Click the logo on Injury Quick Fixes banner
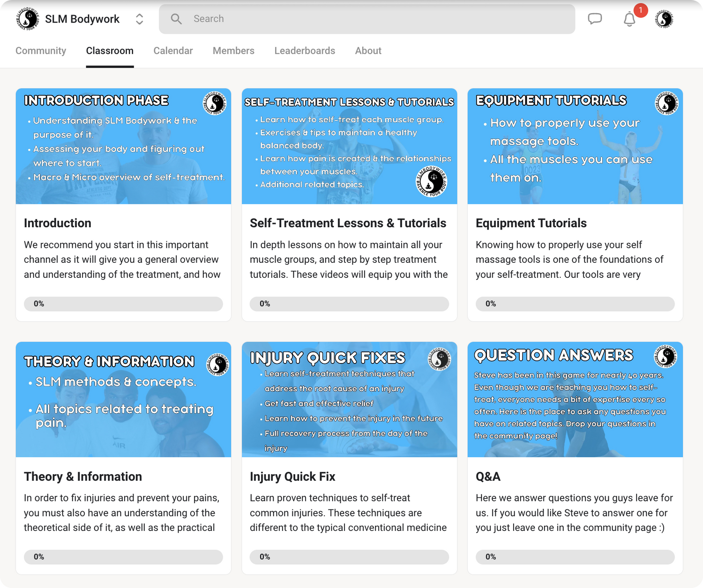Image resolution: width=703 pixels, height=588 pixels. (x=439, y=359)
